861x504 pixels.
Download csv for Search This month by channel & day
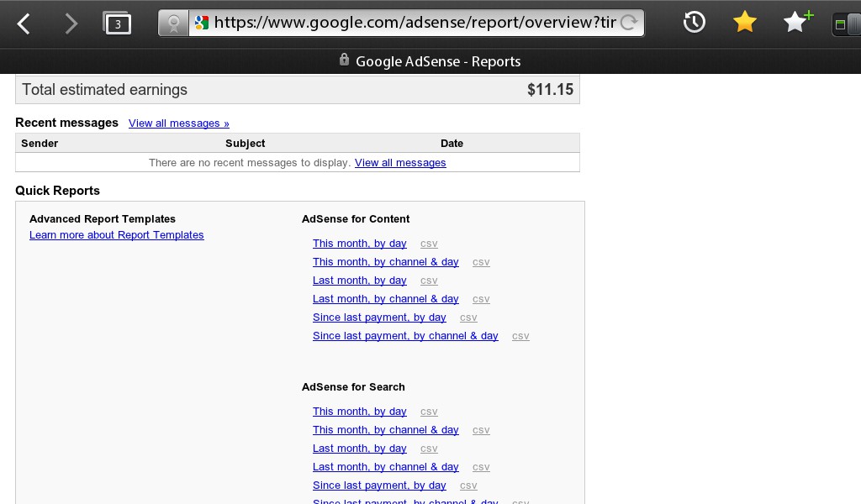point(481,431)
